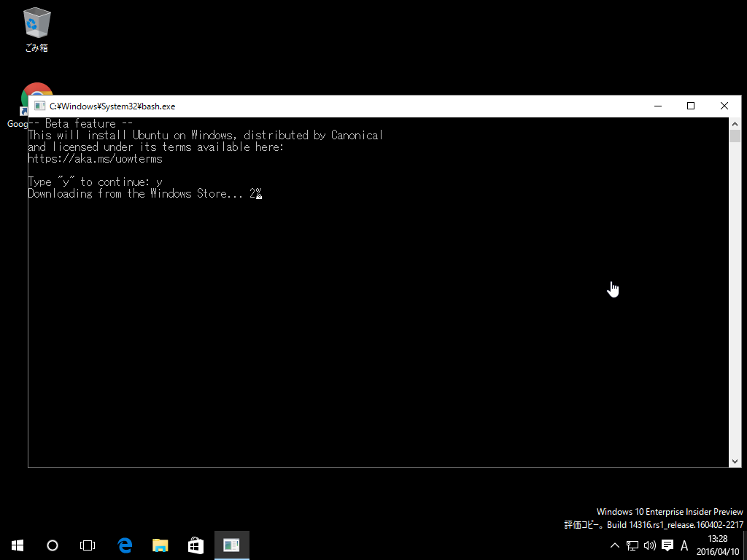The image size is (747, 560).
Task: Show hidden system tray icons
Action: click(614, 545)
